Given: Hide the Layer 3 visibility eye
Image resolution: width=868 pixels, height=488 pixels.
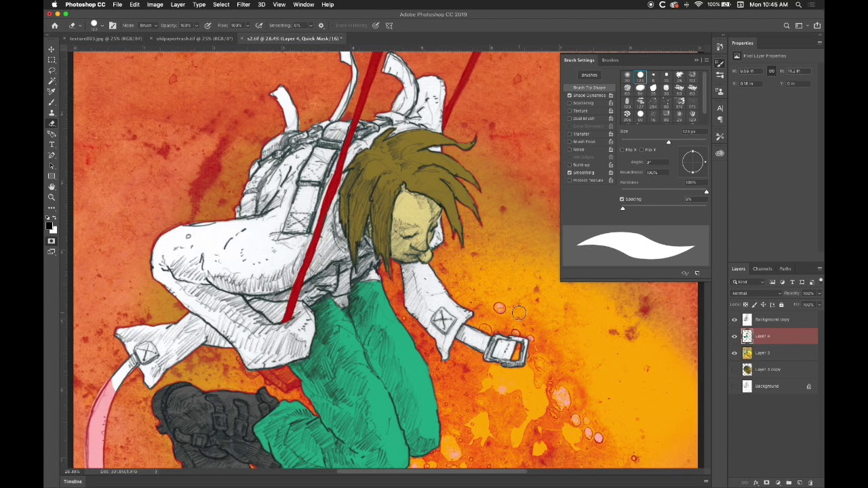Looking at the screenshot, I should [x=734, y=353].
